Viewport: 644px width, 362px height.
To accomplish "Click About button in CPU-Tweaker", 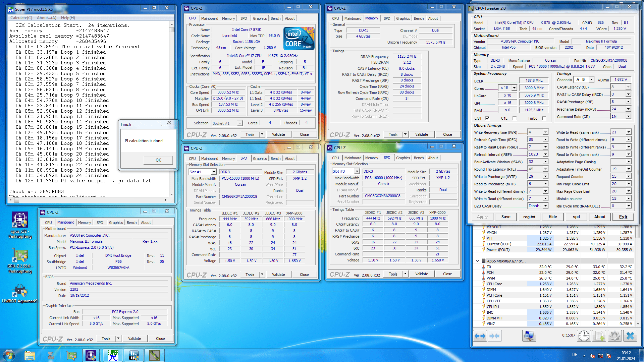I will coord(600,217).
